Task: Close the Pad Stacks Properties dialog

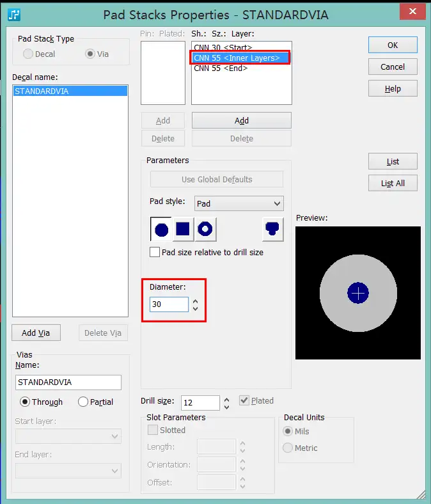Action: pyautogui.click(x=412, y=12)
